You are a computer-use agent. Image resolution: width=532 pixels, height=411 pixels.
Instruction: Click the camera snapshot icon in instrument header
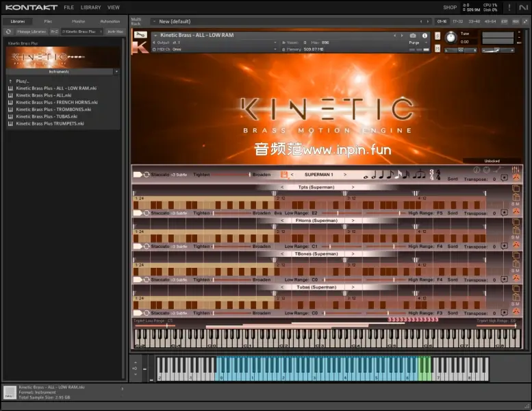click(x=413, y=35)
